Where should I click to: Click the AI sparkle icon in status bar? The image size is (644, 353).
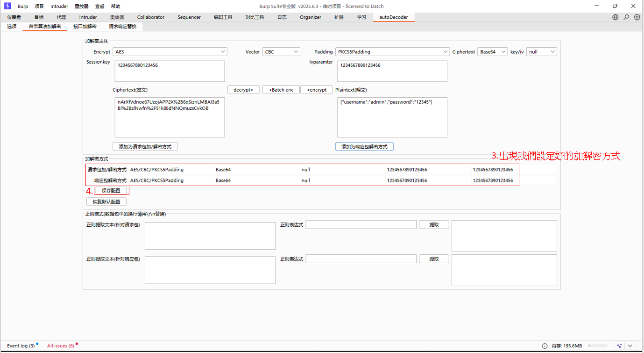[619, 346]
